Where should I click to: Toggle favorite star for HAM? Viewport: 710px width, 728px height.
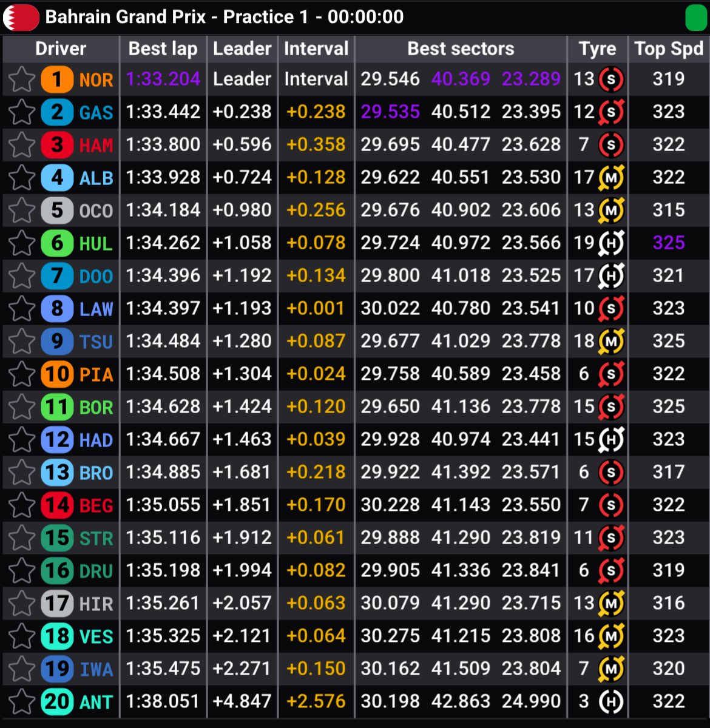click(x=22, y=145)
